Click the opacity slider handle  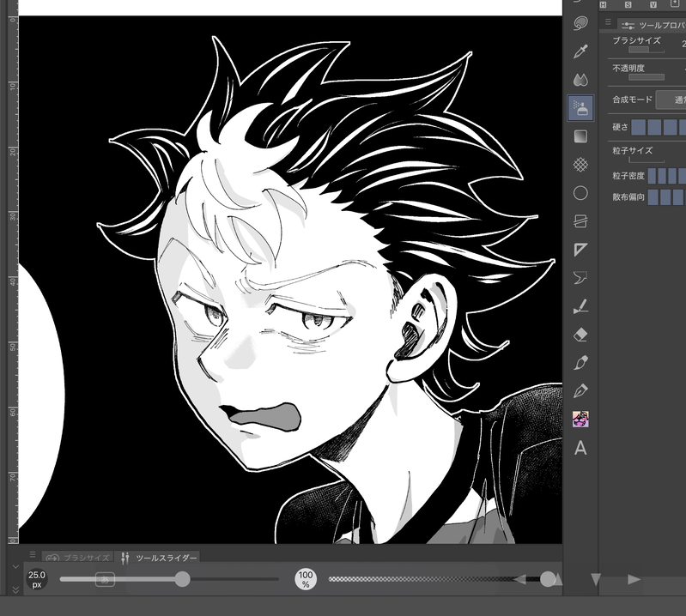point(547,579)
